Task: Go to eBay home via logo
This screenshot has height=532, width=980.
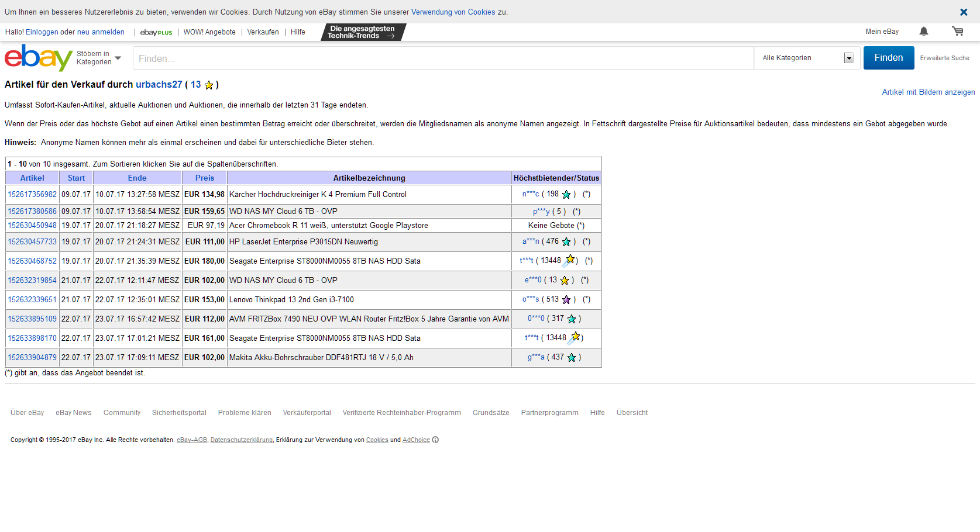Action: pos(38,57)
